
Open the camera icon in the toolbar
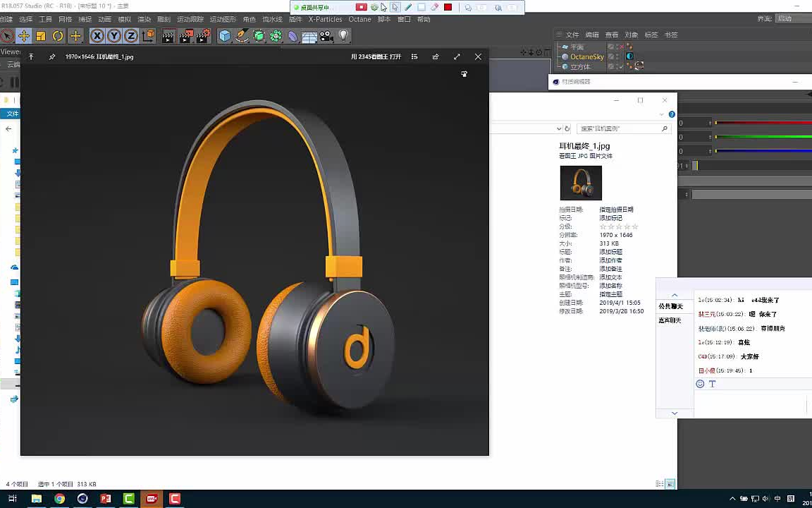(x=324, y=37)
